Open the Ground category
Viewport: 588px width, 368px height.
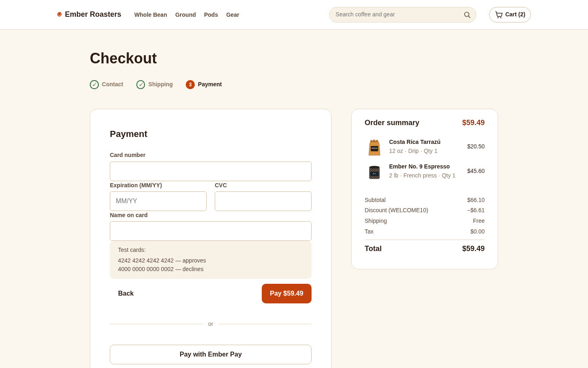tap(185, 15)
